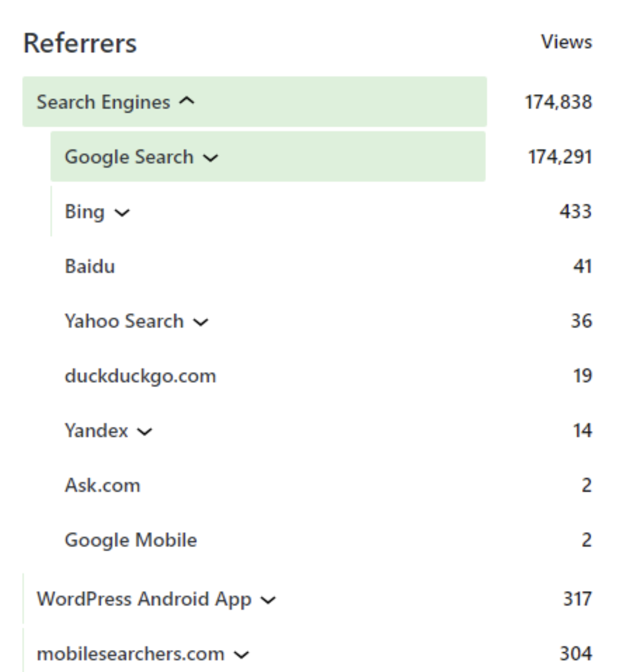Click the Views column header

point(566,42)
